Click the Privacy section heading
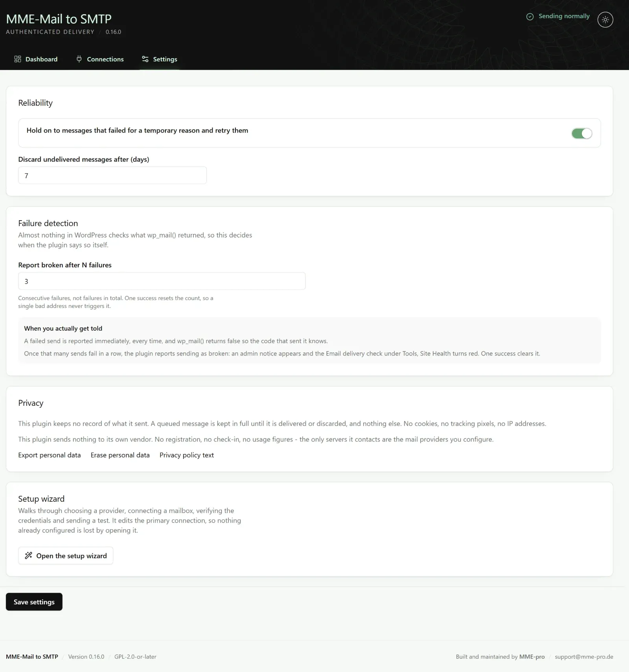Screen dimensions: 629x672 tap(31, 403)
